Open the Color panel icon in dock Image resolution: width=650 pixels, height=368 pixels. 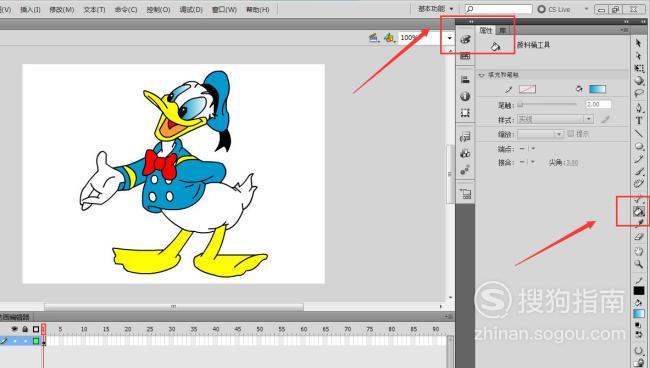[465, 39]
